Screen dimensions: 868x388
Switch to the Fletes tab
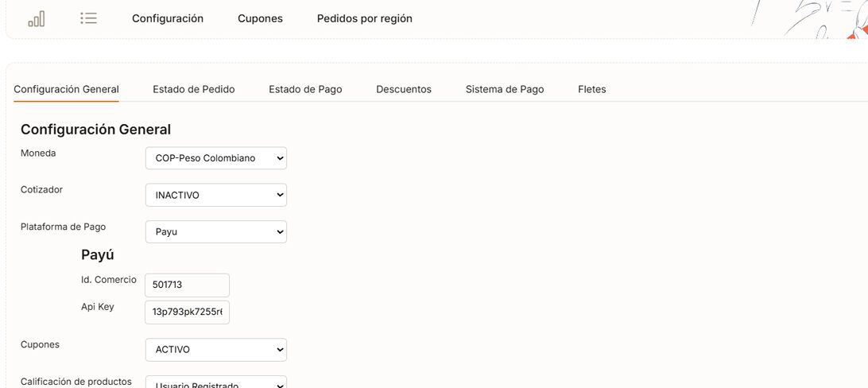[x=592, y=89]
